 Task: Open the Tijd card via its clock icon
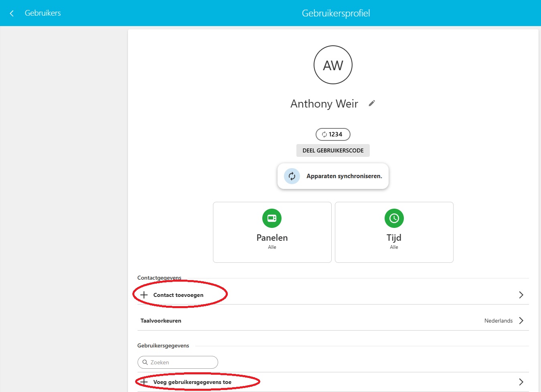[x=394, y=218]
